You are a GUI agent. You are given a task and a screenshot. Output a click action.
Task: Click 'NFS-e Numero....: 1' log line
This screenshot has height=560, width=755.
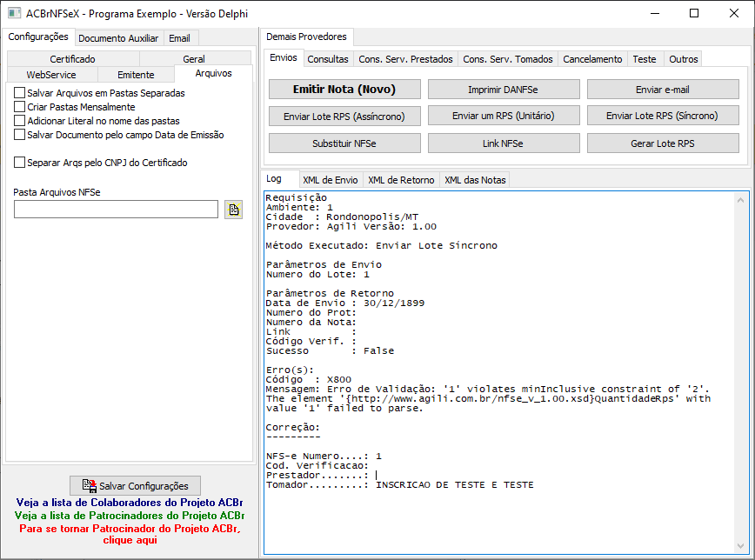click(324, 456)
